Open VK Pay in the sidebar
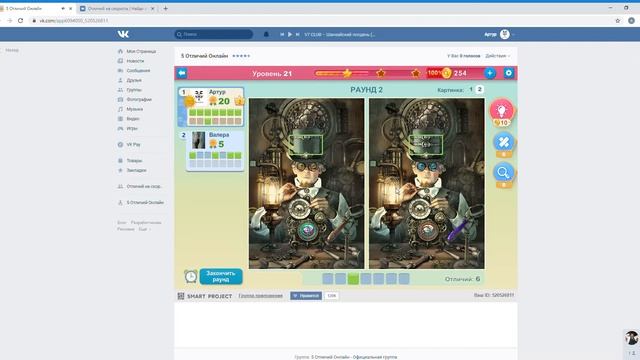Viewport: 640px width, 360px height. click(133, 144)
